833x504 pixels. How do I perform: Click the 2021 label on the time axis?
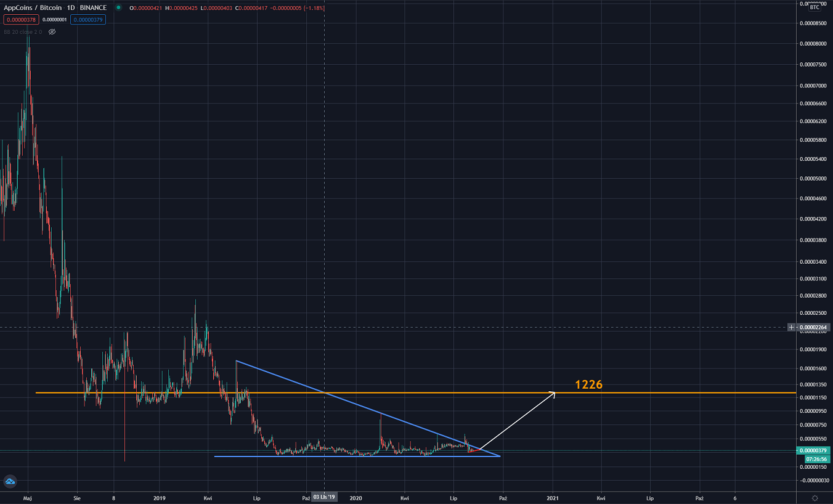(x=553, y=497)
